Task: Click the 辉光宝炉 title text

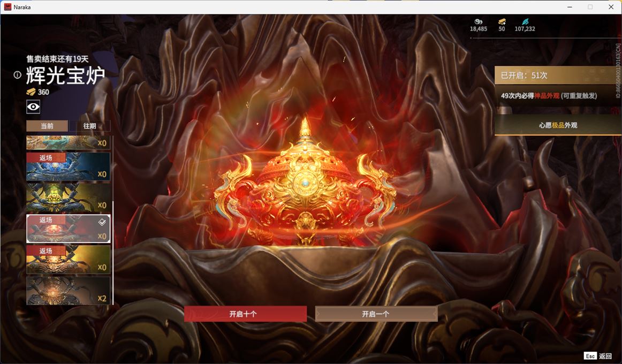Action: pyautogui.click(x=65, y=75)
